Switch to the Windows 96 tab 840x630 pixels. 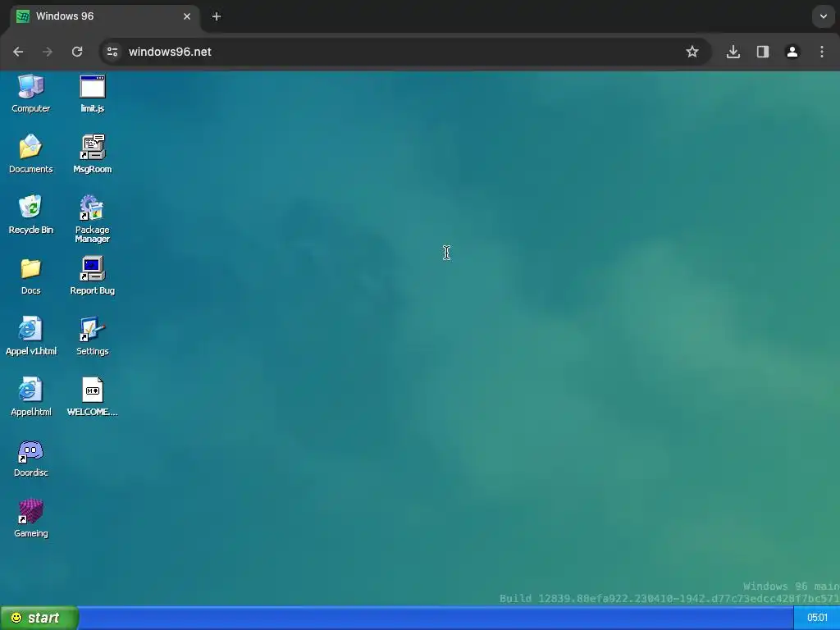point(104,16)
